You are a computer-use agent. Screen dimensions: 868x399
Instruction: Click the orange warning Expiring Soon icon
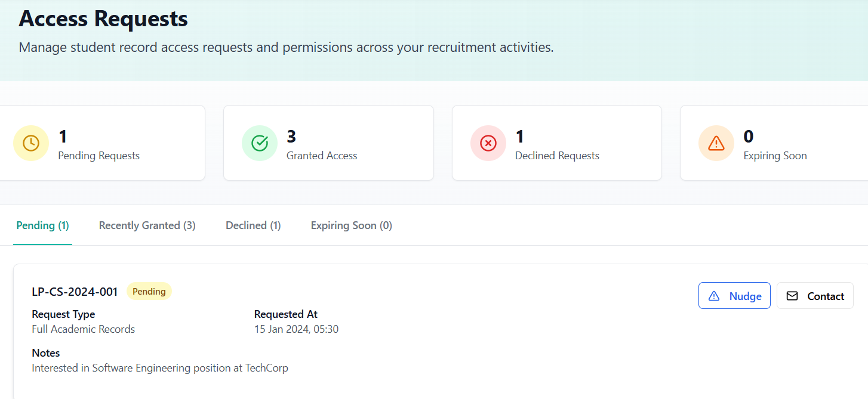716,143
